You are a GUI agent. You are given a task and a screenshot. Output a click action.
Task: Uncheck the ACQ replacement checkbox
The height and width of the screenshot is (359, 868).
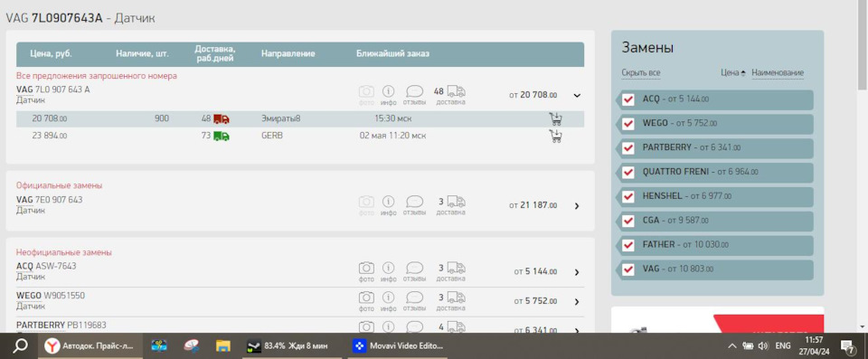627,99
